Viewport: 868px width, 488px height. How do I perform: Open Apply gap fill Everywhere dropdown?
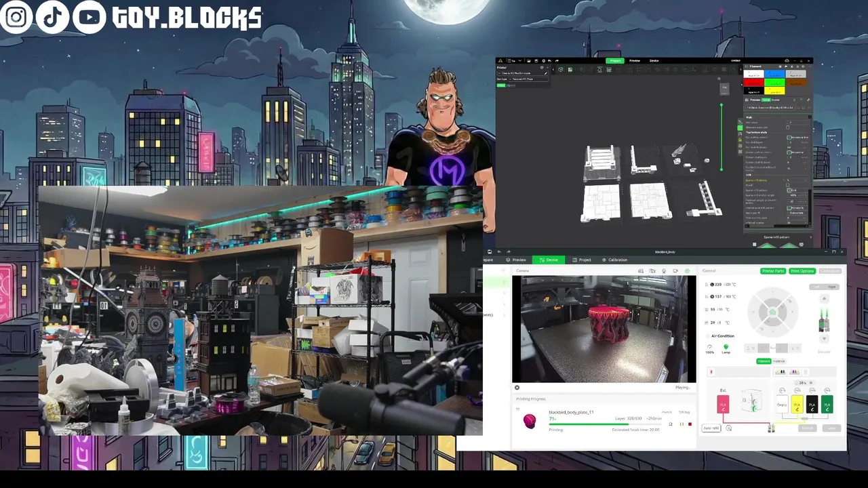(798, 213)
